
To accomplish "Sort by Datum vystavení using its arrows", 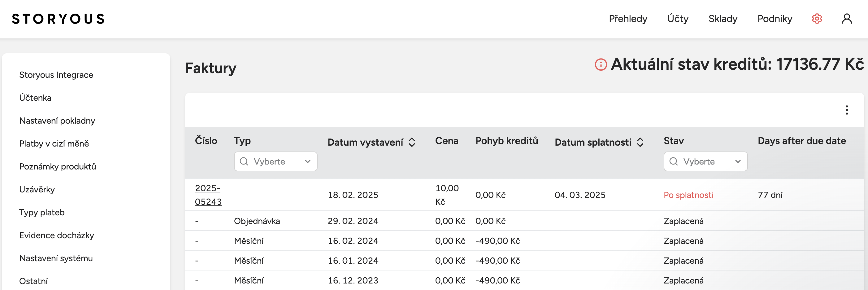I will click(x=412, y=142).
